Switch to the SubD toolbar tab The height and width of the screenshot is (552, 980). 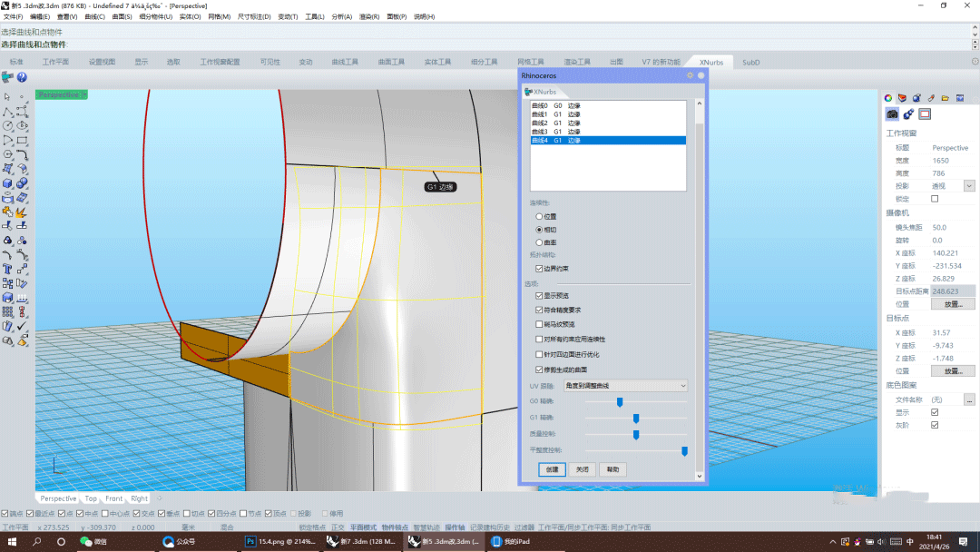(751, 63)
